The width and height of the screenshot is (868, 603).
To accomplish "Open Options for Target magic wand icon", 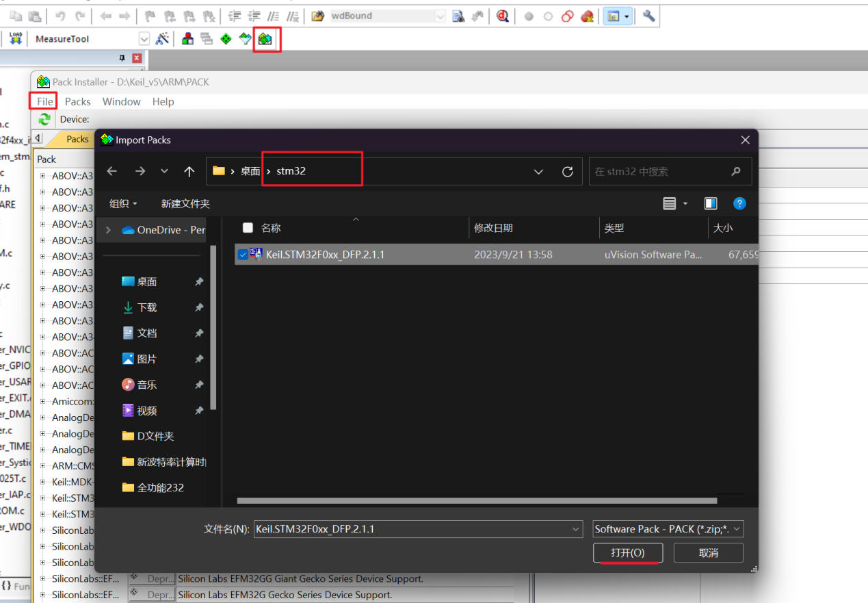I will point(162,39).
